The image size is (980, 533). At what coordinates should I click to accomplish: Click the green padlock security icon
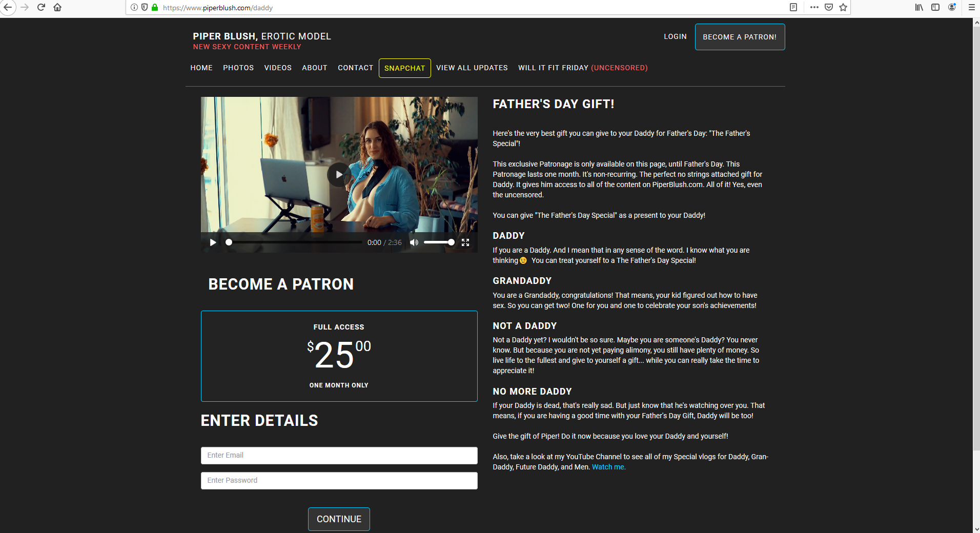pos(155,7)
